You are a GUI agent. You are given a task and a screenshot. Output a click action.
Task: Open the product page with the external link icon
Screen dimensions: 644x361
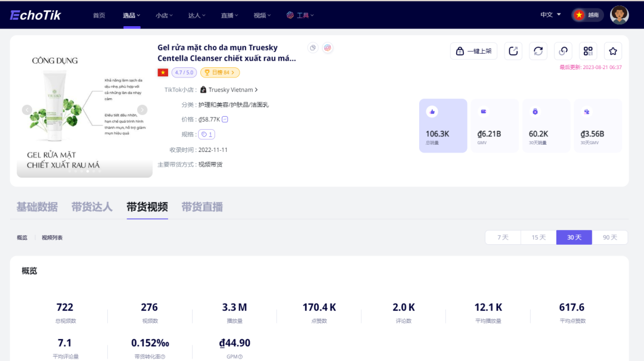point(513,51)
